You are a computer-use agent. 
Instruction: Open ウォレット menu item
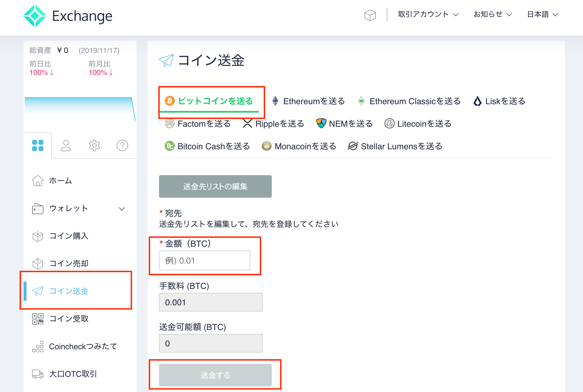click(69, 208)
